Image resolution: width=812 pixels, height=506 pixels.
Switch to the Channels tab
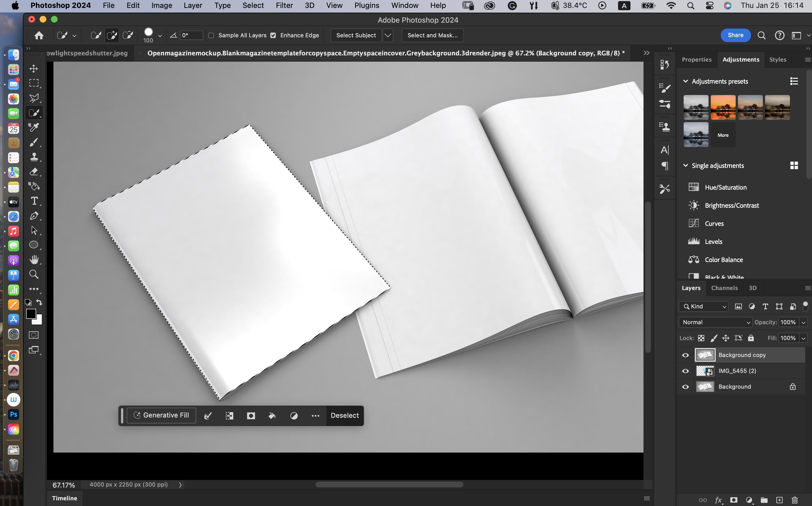point(724,288)
